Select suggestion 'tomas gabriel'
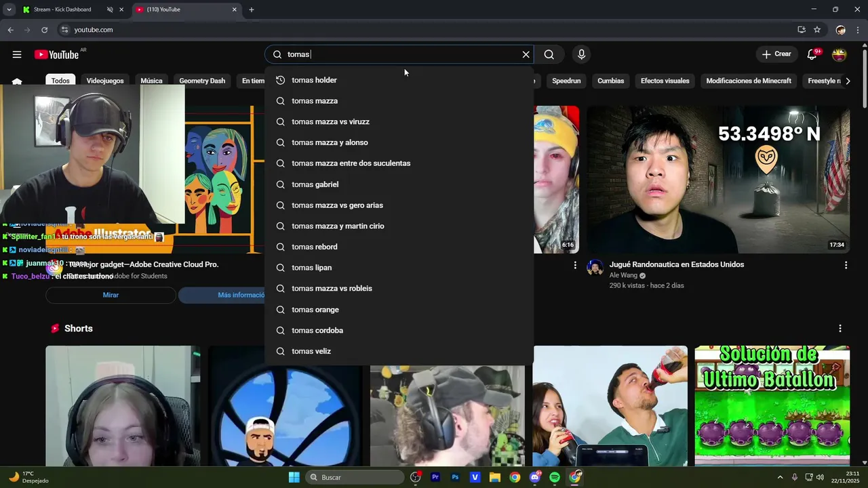 click(399, 184)
